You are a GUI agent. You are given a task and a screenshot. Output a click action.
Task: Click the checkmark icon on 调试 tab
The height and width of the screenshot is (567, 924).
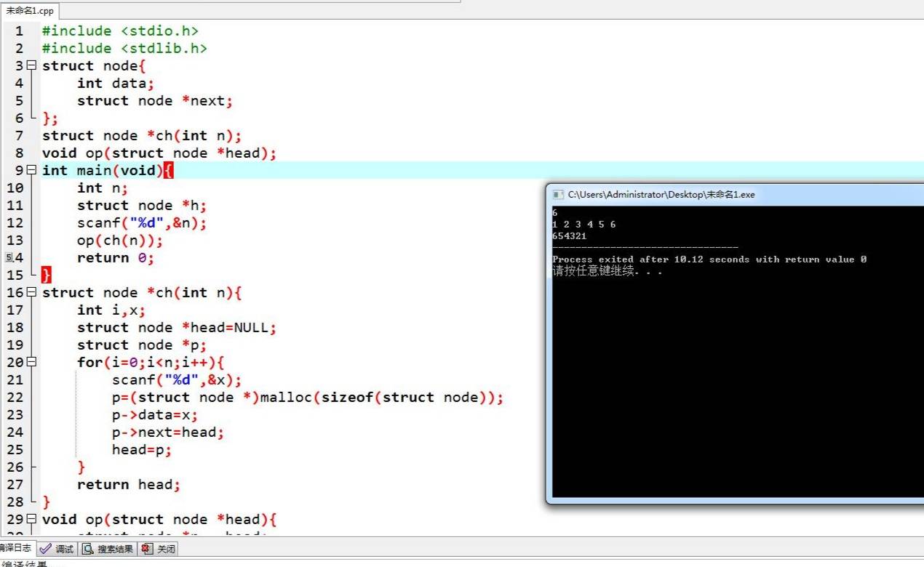point(46,549)
